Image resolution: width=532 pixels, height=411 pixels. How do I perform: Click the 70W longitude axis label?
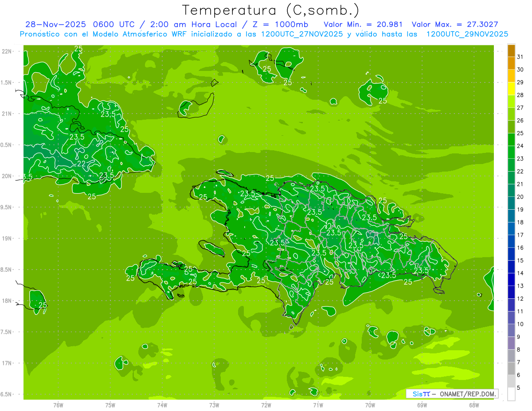click(x=370, y=405)
